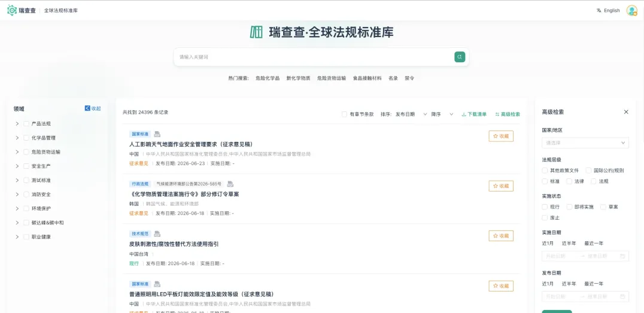
Task: Expand the 碳达峰&碳中和 tree node
Action: click(x=17, y=223)
